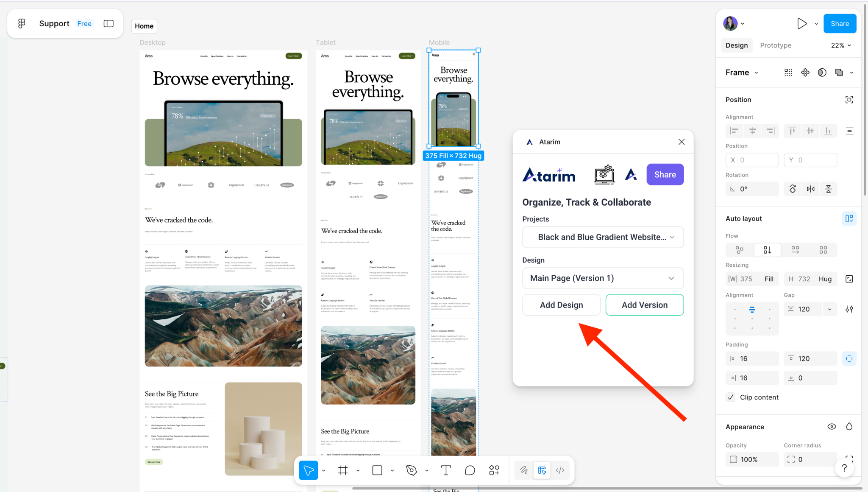Open the Actions and plugins tool
The width and height of the screenshot is (868, 492).
pyautogui.click(x=494, y=470)
